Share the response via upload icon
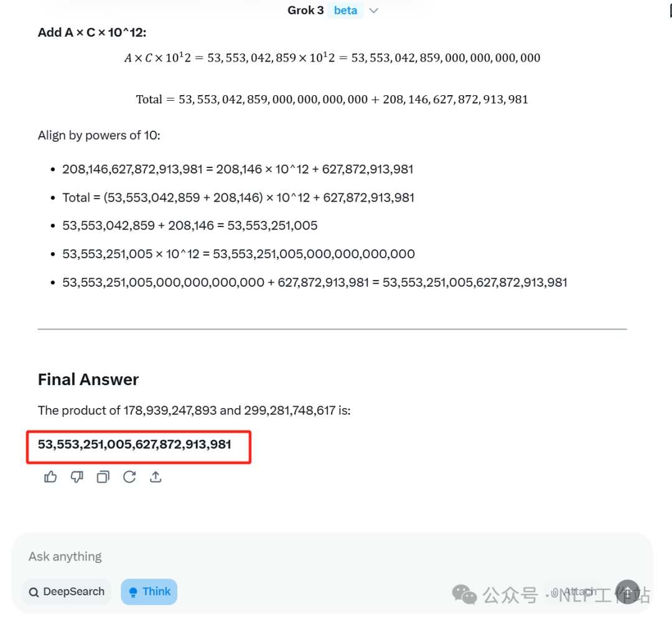This screenshot has width=672, height=622. 156,477
